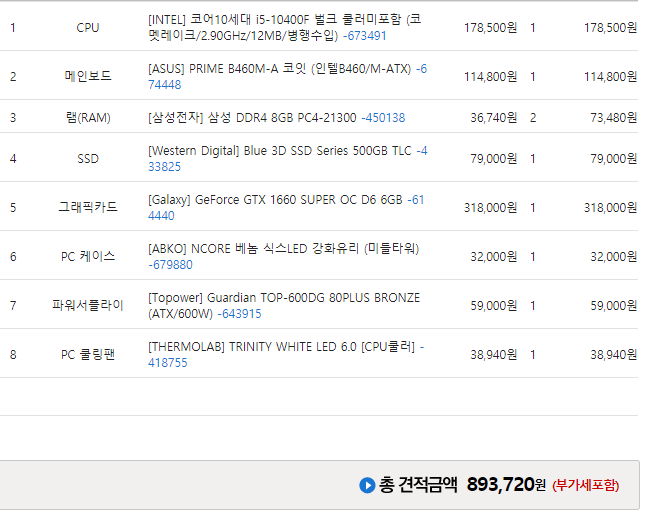Click the Galaxy GTX 1660 SUPER code link 614440

coord(161,216)
